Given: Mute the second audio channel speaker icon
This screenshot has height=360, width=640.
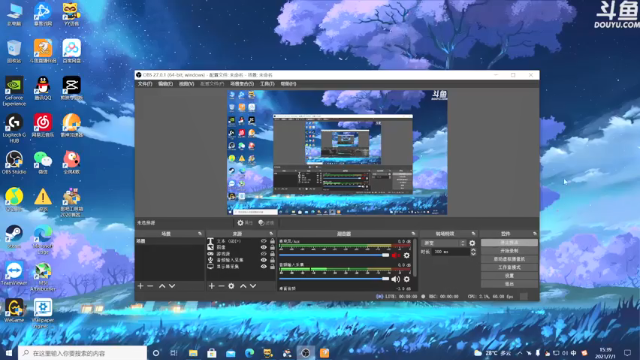Looking at the screenshot, I should (395, 279).
